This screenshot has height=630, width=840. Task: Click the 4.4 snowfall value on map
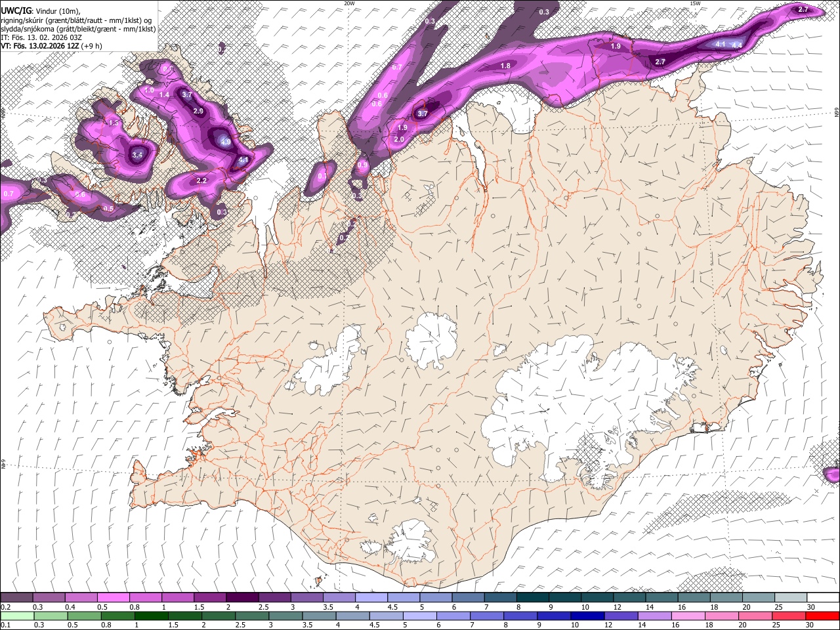[737, 46]
